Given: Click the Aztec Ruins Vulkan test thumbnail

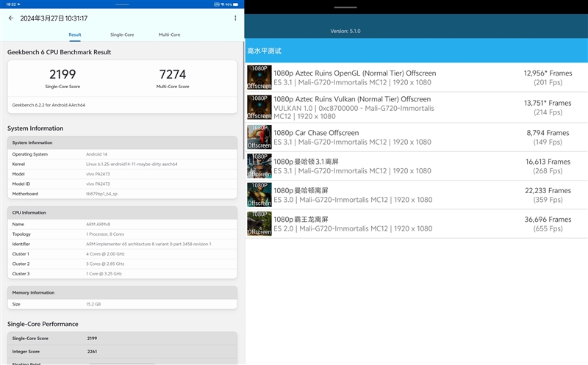Looking at the screenshot, I should click(x=259, y=107).
